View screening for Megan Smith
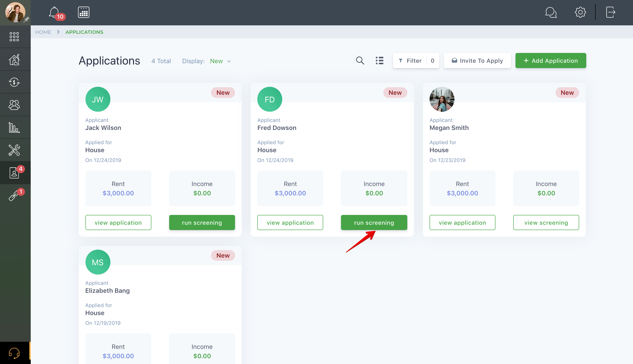Viewport: 633px width, 364px height. click(x=546, y=222)
